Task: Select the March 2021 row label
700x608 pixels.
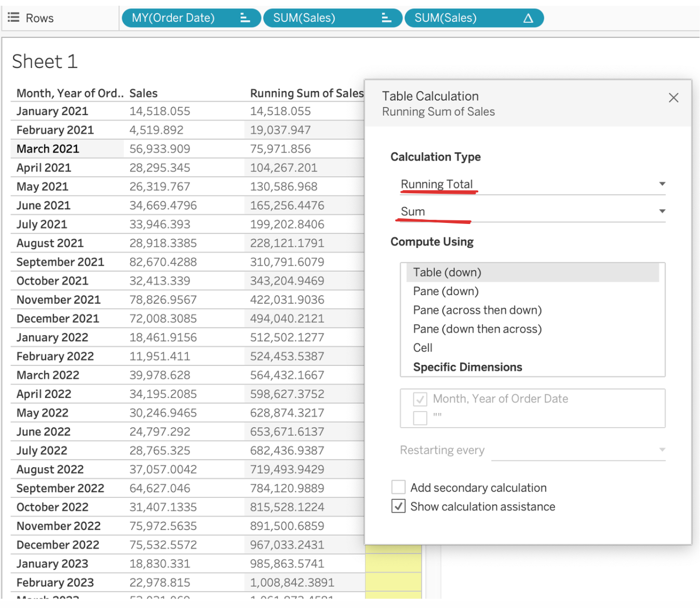Action: (48, 149)
